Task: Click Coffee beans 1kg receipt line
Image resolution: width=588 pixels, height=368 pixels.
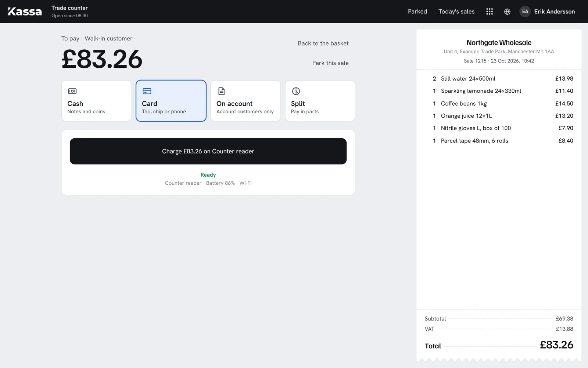Action: [503, 103]
